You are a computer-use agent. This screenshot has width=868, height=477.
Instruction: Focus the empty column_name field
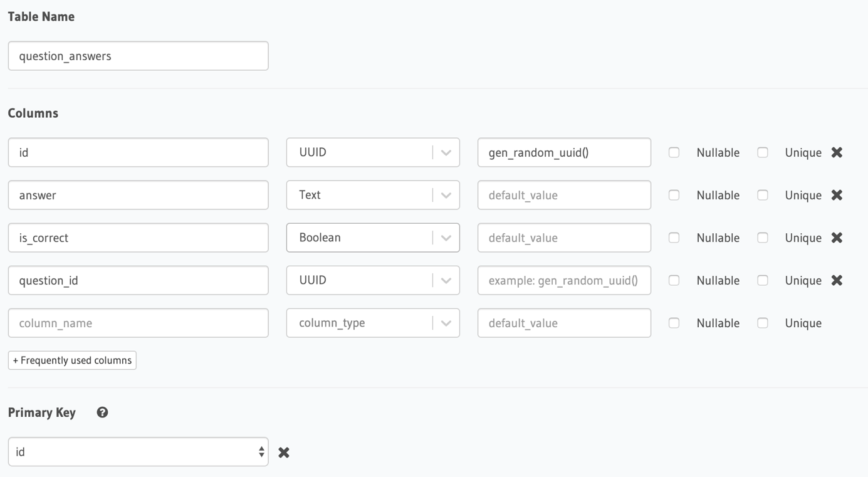click(x=138, y=323)
